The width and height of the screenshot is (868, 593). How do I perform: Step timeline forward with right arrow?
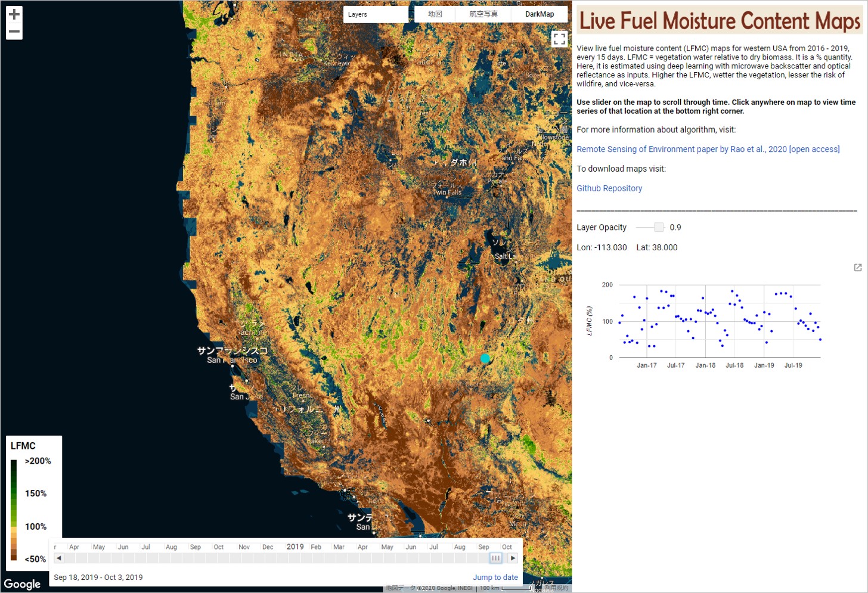pyautogui.click(x=513, y=558)
